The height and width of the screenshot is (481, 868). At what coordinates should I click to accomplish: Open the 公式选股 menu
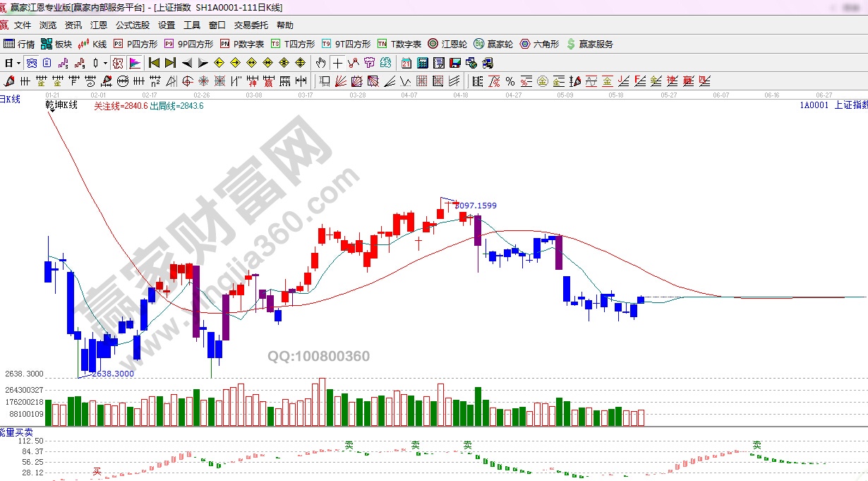coord(133,25)
